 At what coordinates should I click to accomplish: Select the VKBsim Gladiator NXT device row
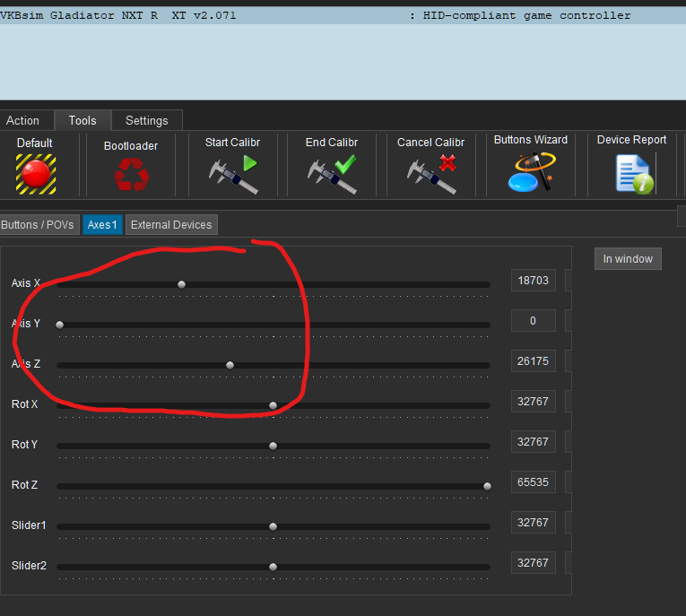343,16
